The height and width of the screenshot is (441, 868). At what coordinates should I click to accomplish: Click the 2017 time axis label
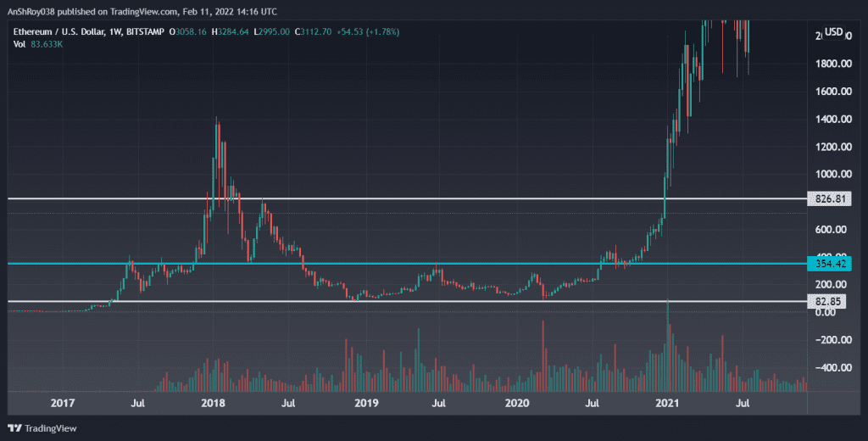coord(62,404)
